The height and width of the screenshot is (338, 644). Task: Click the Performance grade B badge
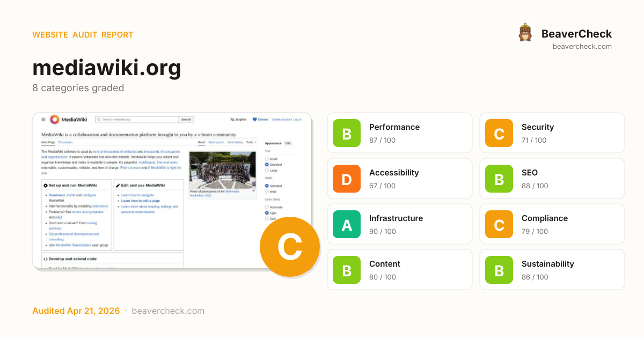click(x=347, y=133)
